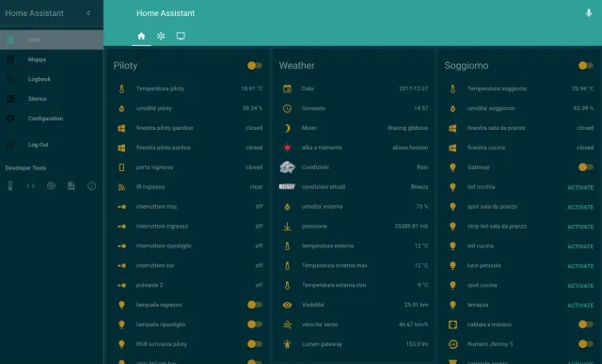This screenshot has width=602, height=364.
Task: Select the home tab
Action: (141, 36)
